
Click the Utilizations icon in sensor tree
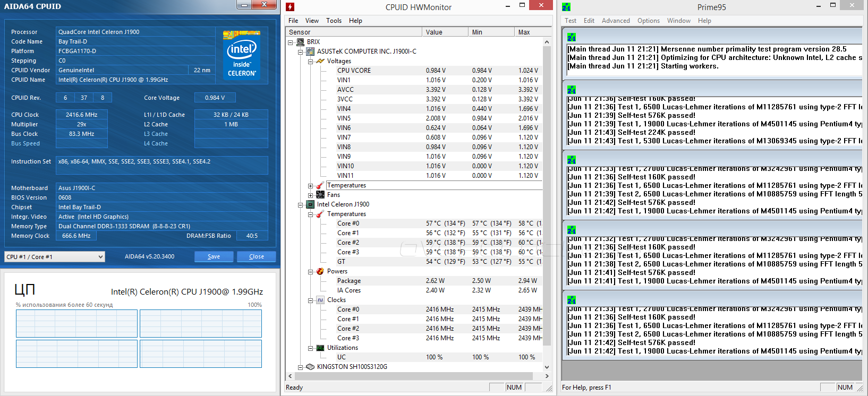(x=320, y=348)
